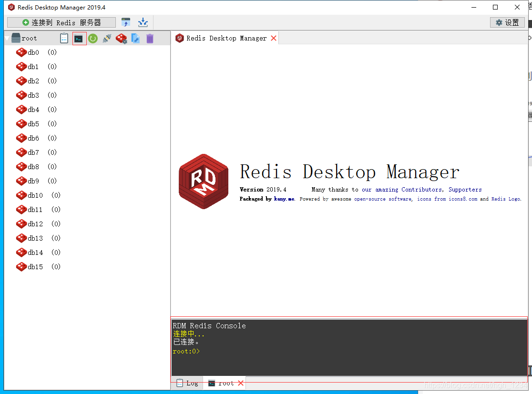Click the red cube icon beside db10
Image resolution: width=532 pixels, height=394 pixels.
(21, 195)
